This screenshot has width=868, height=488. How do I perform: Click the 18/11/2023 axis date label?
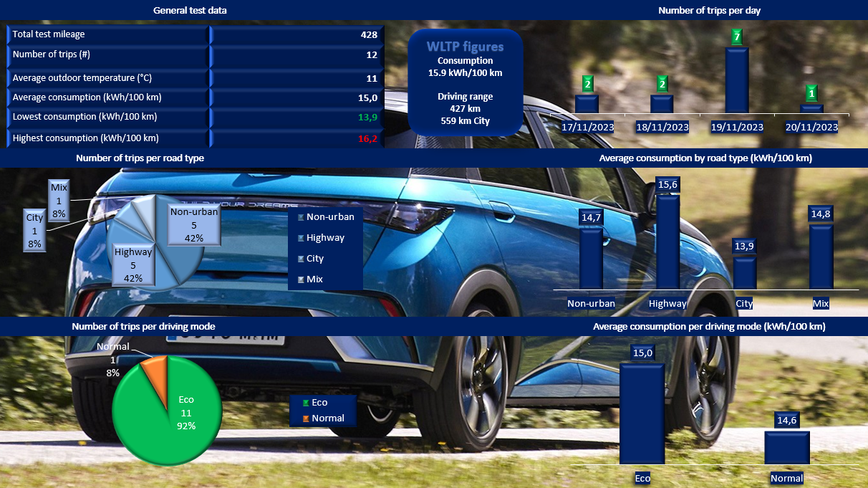click(662, 127)
